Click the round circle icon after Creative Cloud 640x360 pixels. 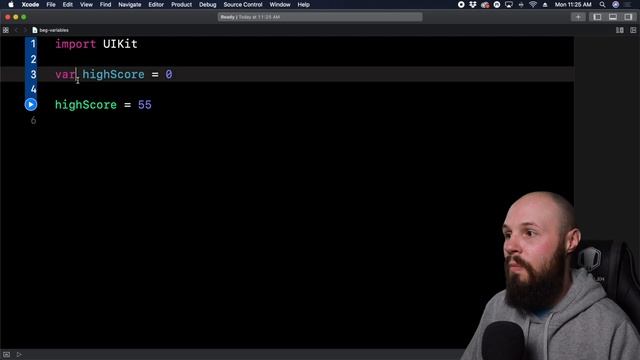pos(497,4)
